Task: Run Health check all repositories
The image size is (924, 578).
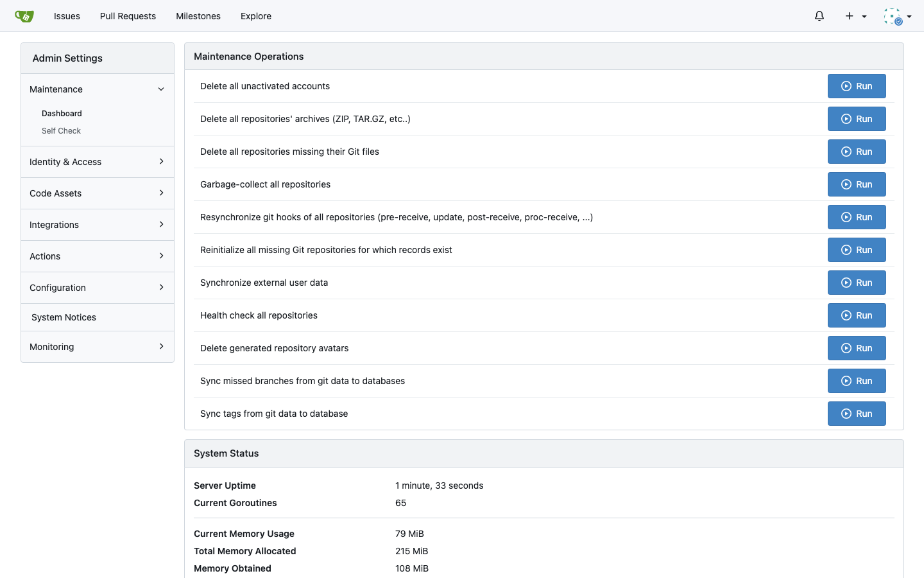Action: pyautogui.click(x=857, y=315)
